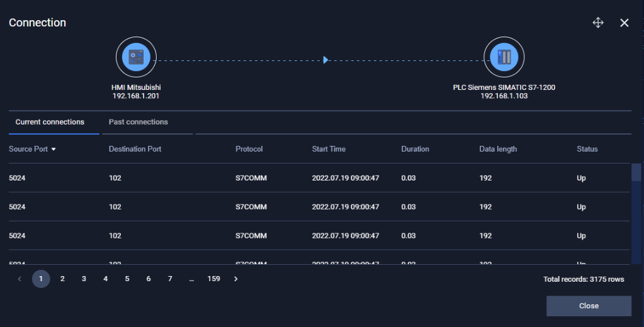Click source port 5024 in first row
644x327 pixels.
17,178
